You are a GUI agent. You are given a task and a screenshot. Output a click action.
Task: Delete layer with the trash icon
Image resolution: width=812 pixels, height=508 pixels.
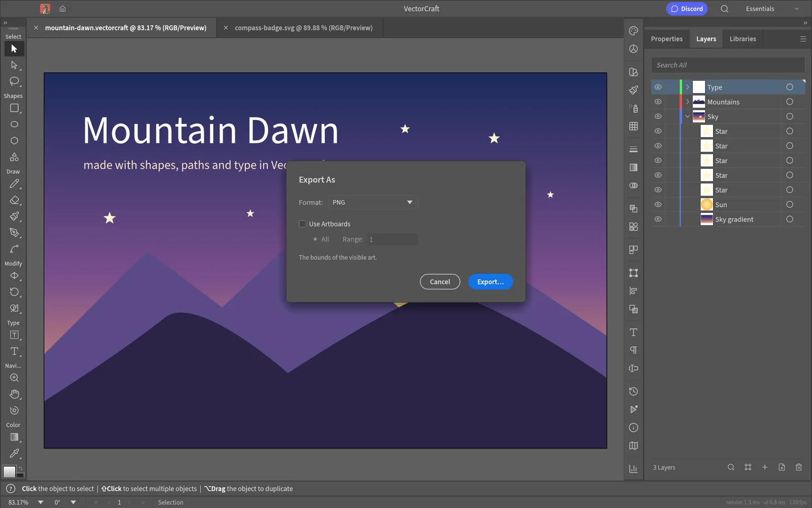[x=799, y=467]
